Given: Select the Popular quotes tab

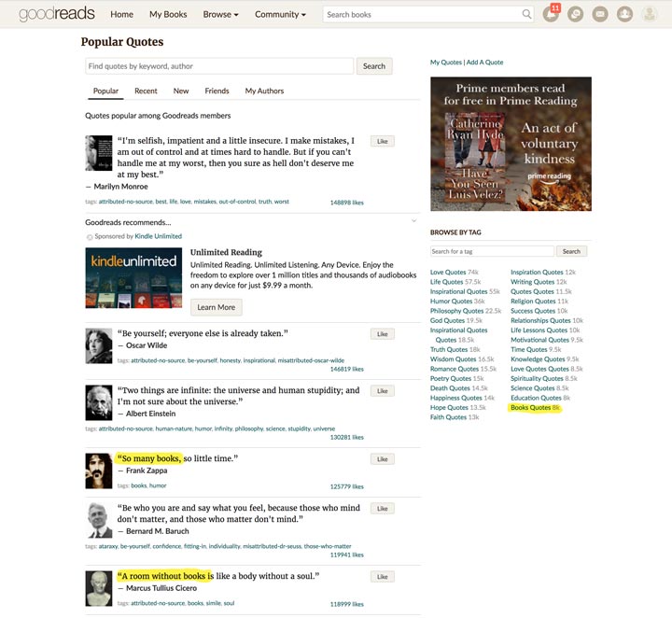Looking at the screenshot, I should point(105,91).
